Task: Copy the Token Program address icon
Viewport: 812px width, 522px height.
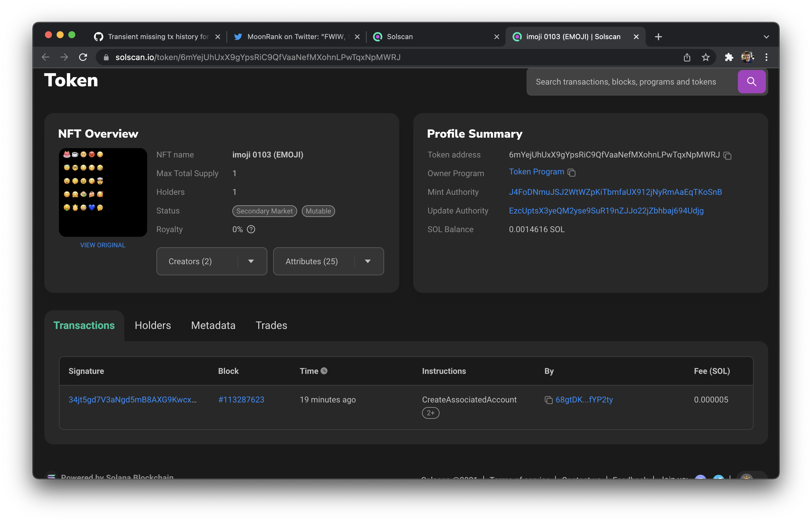Action: [571, 173]
